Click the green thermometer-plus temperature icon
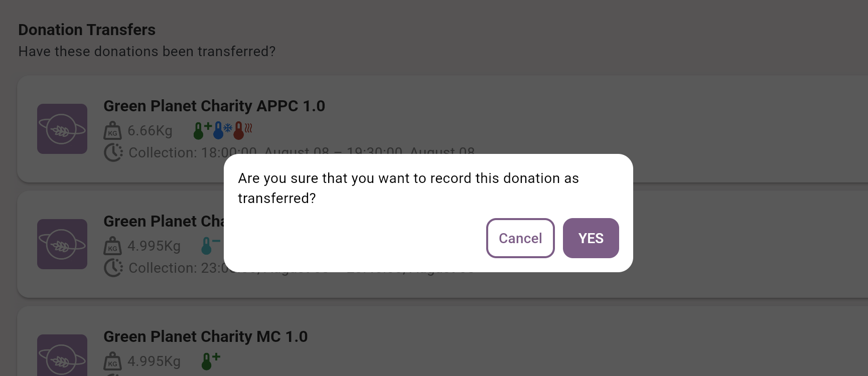 pos(200,130)
